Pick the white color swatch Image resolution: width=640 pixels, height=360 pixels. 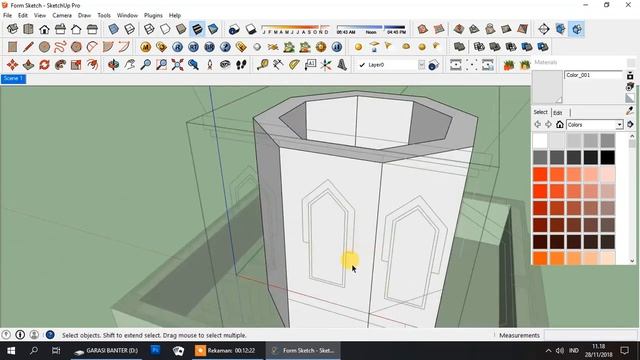coord(540,141)
